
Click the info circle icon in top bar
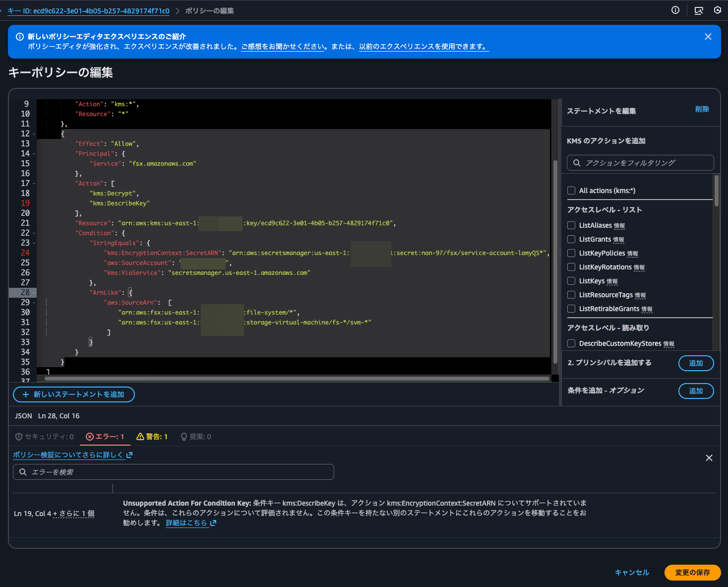pyautogui.click(x=675, y=10)
